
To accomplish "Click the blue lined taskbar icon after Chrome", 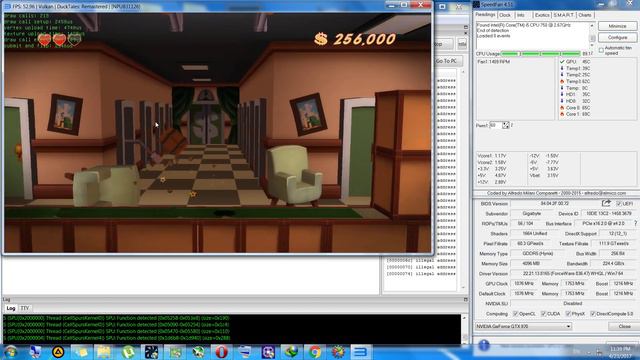I will (x=360, y=352).
